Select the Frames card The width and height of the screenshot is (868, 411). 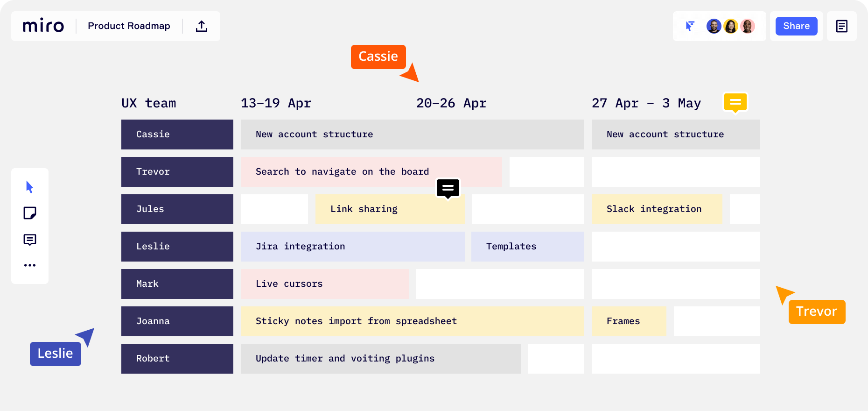[x=629, y=321]
